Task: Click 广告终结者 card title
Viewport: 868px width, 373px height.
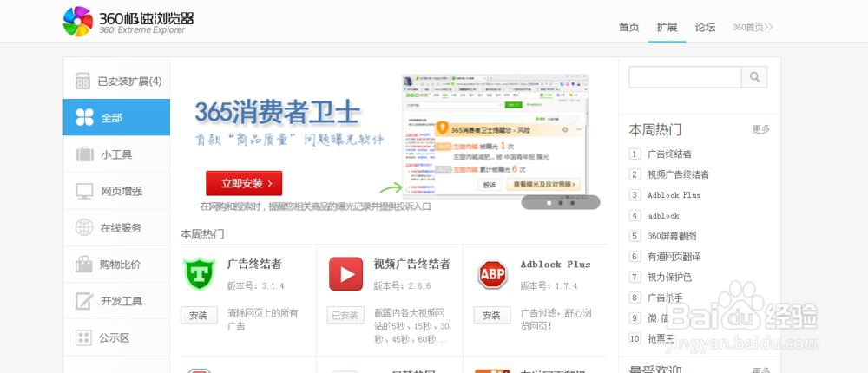Action: 254,264
